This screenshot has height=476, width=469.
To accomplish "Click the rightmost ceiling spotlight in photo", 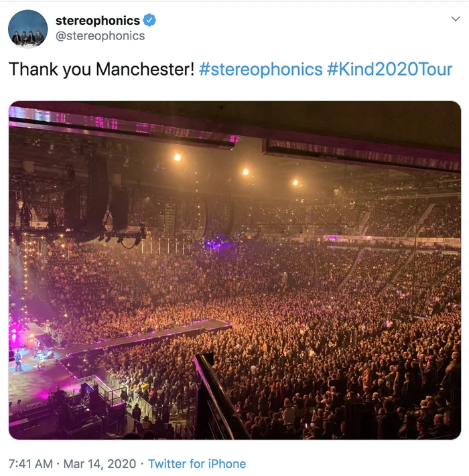I will [x=295, y=182].
